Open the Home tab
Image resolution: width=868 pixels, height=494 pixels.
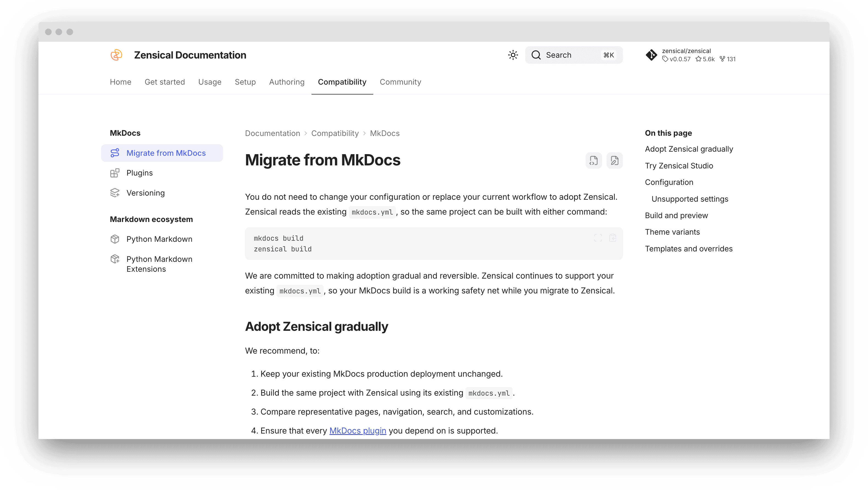point(120,82)
